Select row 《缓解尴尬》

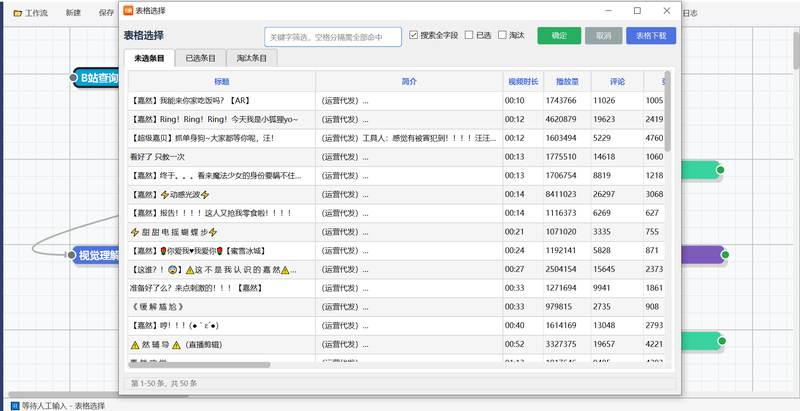point(396,307)
